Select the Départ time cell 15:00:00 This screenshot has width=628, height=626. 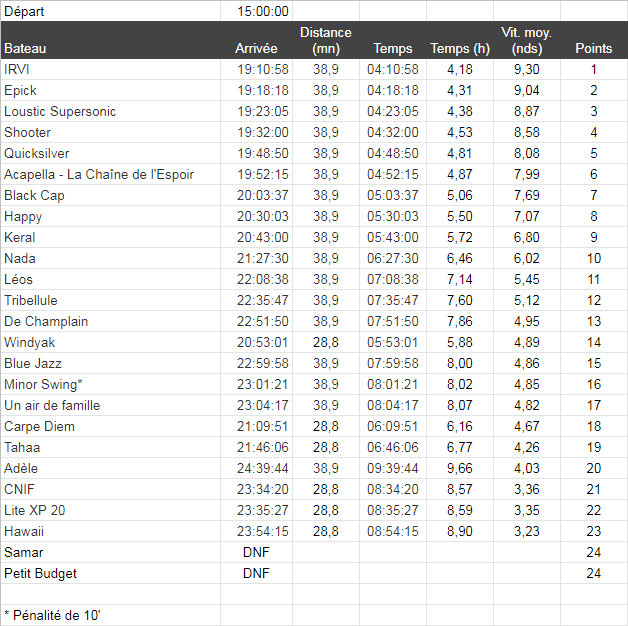256,11
